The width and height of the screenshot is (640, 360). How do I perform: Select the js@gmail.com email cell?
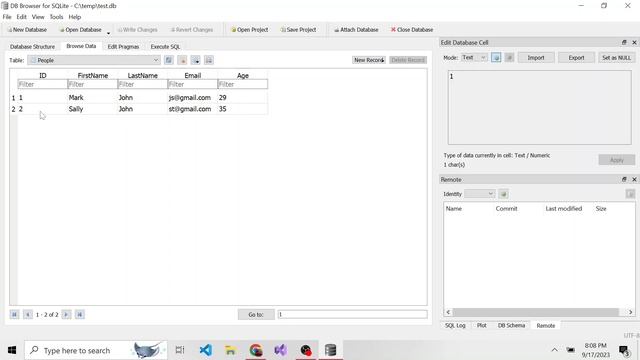193,98
